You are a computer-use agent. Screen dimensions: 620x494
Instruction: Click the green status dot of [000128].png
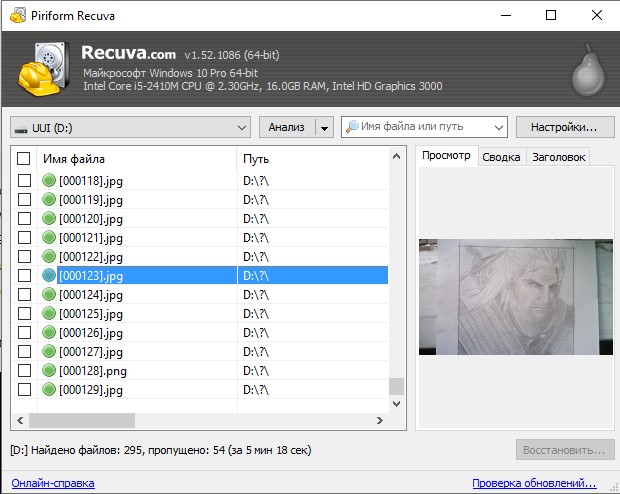tap(49, 370)
